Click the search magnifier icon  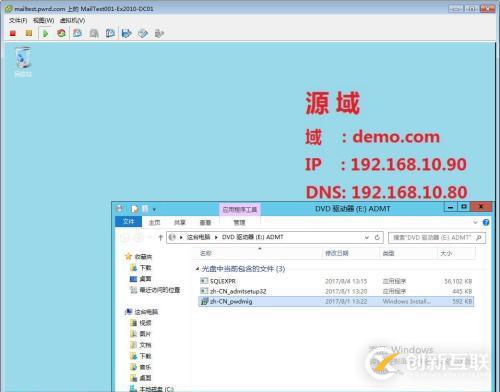pyautogui.click(x=479, y=237)
